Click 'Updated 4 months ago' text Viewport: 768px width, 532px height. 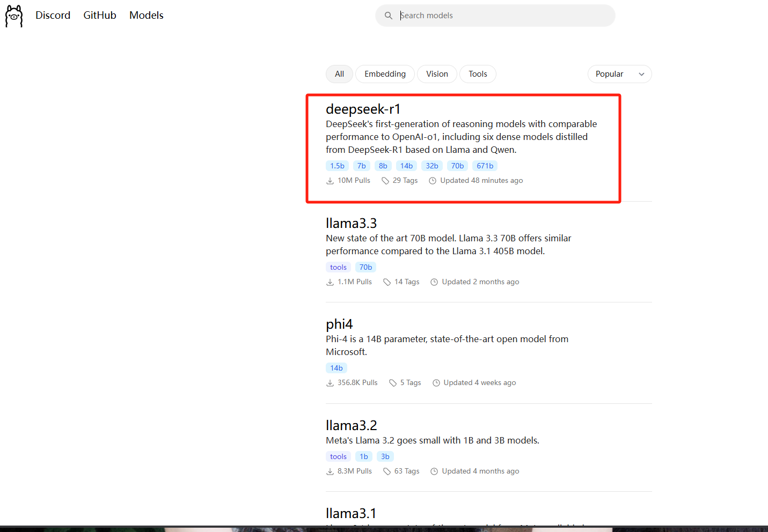[480, 471]
